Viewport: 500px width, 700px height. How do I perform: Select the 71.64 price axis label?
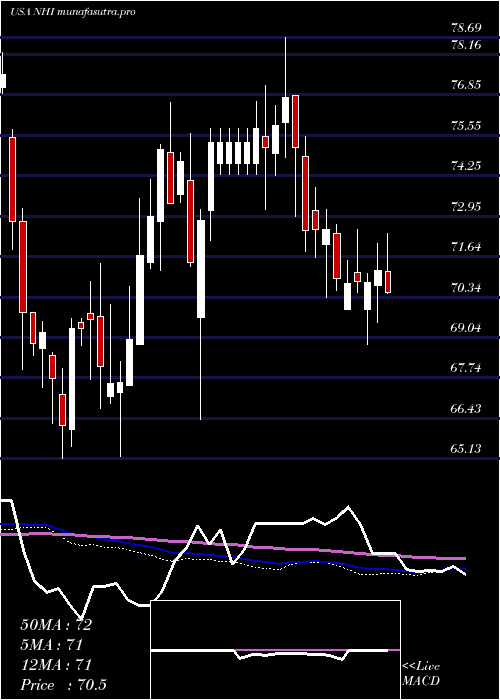(466, 246)
